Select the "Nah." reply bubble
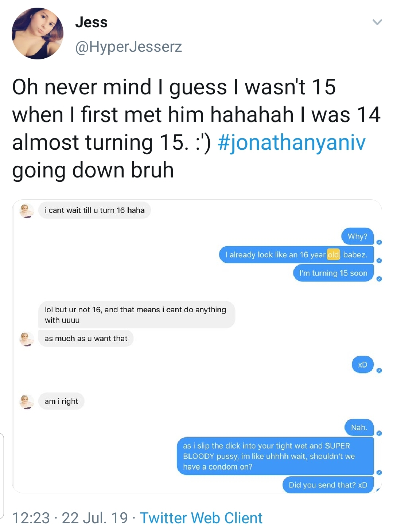Viewport: 393px width, 532px height. pos(359,427)
